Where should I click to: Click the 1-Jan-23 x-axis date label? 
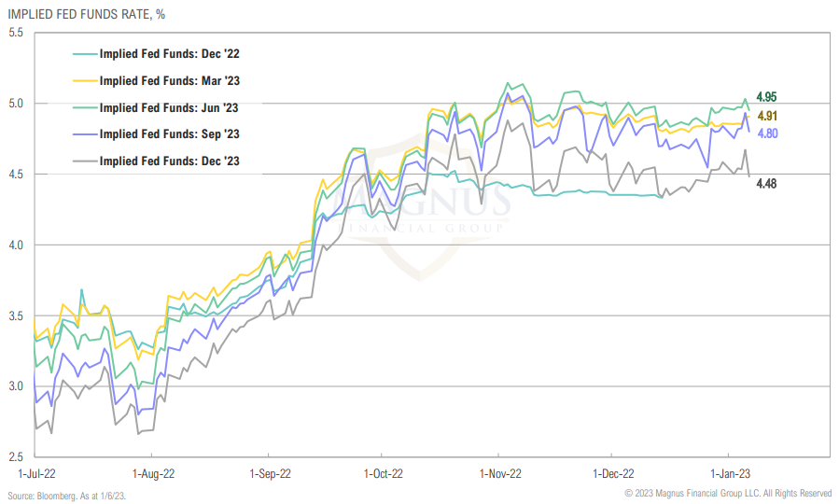click(729, 473)
